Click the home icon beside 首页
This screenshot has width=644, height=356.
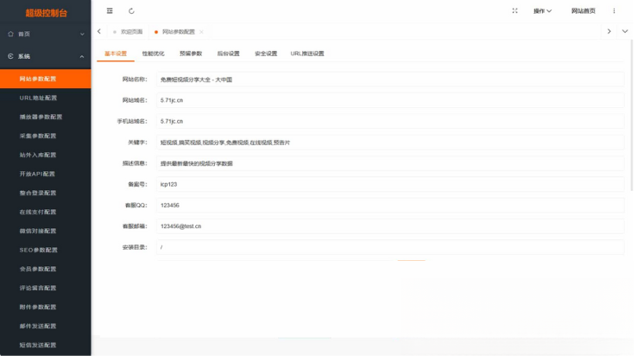pos(10,34)
